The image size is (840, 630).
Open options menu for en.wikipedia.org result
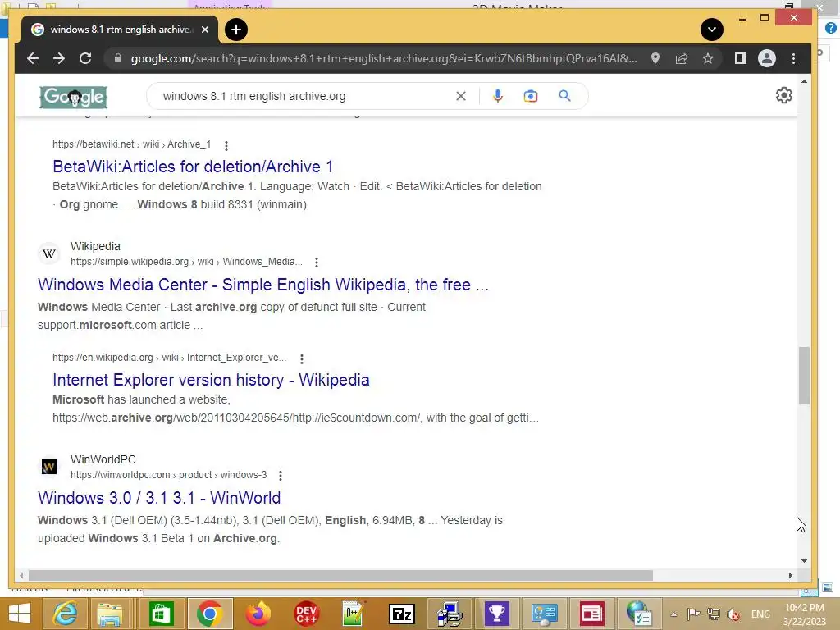tap(302, 359)
